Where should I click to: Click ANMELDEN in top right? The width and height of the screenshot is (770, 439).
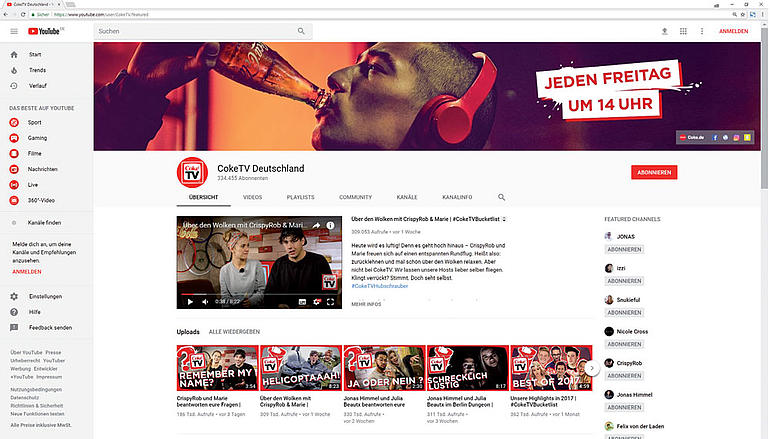pos(734,31)
